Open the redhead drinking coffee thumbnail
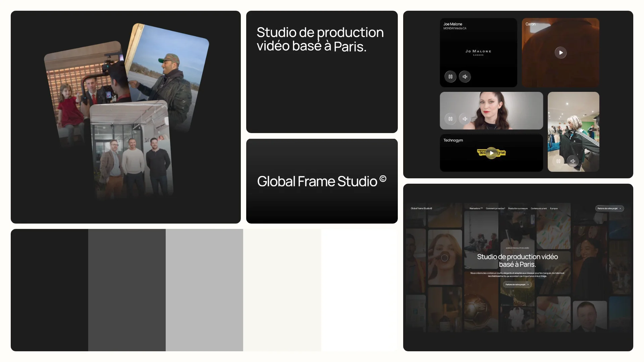 [x=445, y=257]
